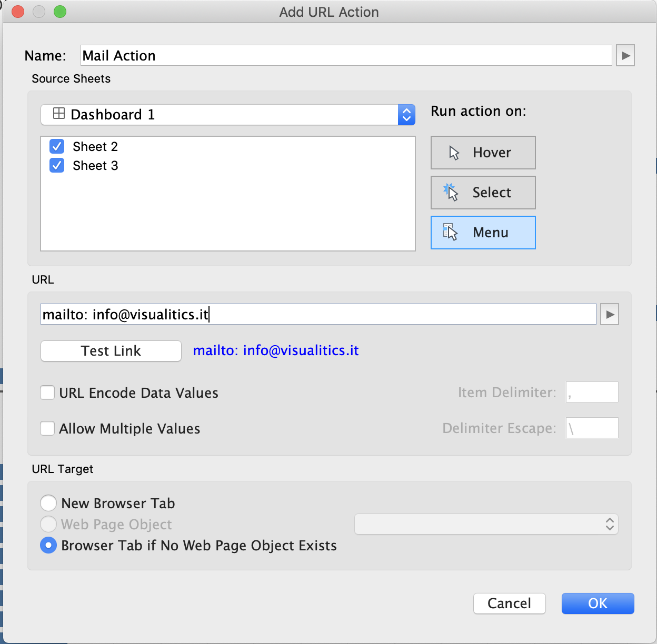
Task: Open the Web Page Object dropdown
Action: (486, 524)
